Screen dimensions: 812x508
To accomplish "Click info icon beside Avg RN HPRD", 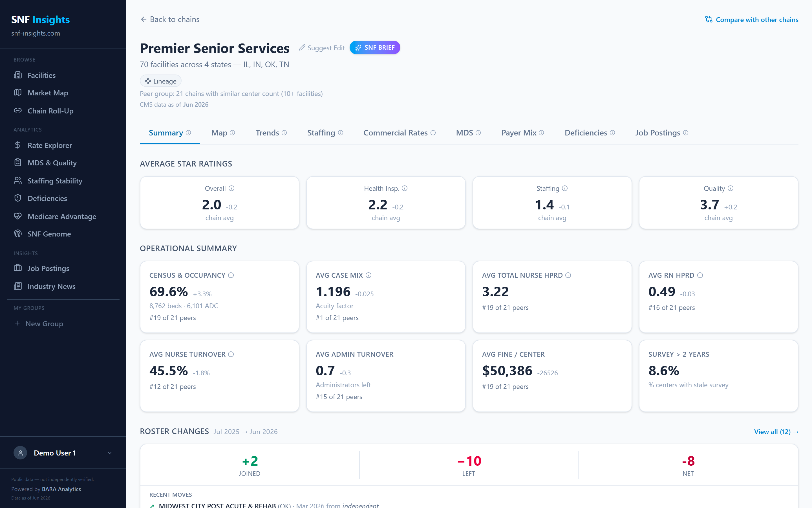I will [x=700, y=275].
